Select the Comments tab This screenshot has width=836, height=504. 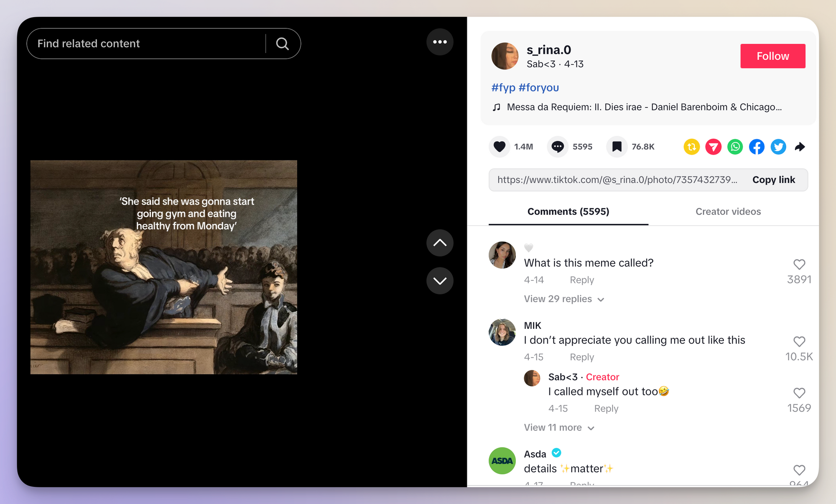click(x=567, y=211)
